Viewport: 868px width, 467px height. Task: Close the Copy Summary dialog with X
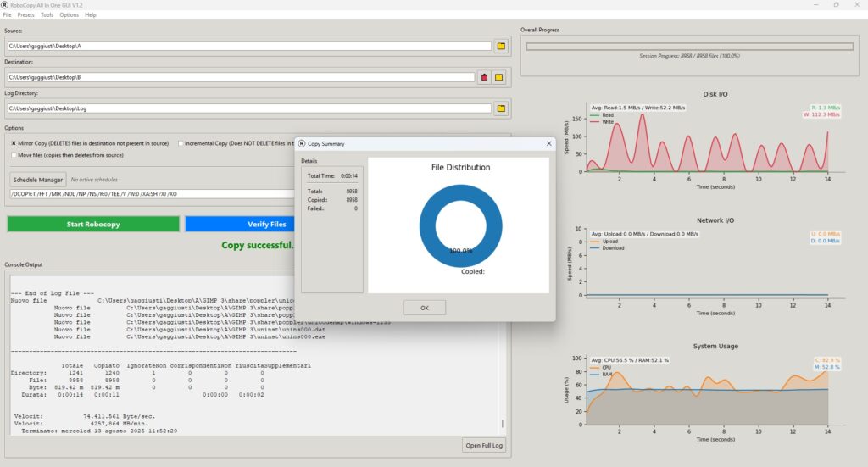click(548, 144)
